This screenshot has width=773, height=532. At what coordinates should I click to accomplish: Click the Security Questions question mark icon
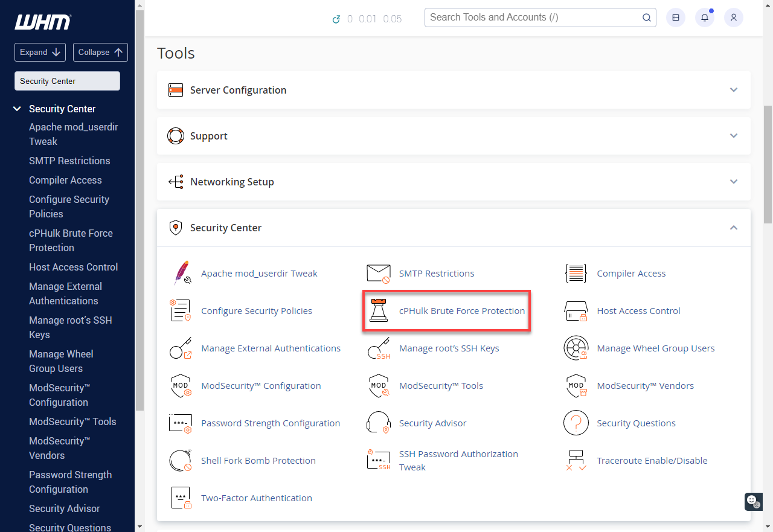coord(576,423)
